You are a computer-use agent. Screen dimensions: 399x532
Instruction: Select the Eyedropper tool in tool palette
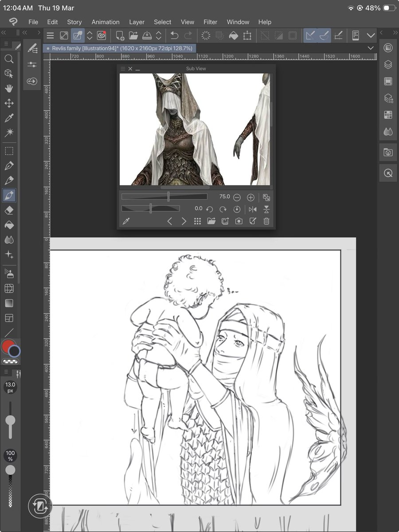tap(8, 118)
